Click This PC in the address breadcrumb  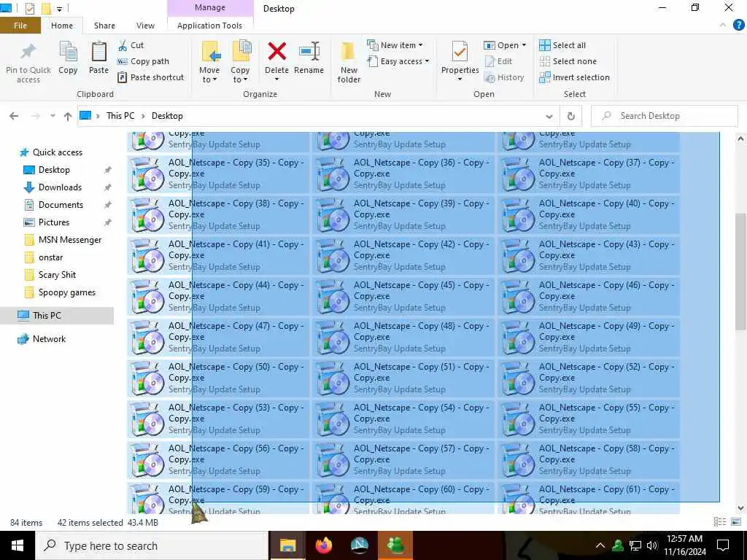pos(120,116)
